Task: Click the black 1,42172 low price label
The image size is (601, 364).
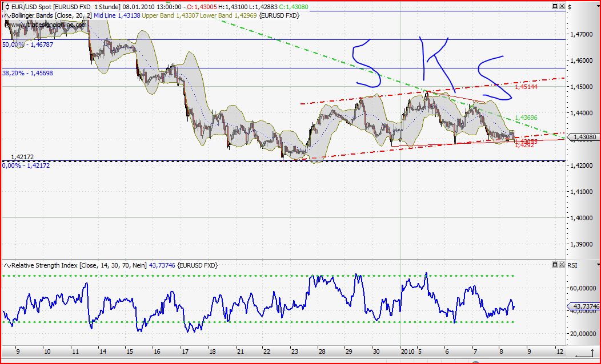Action: click(23, 157)
